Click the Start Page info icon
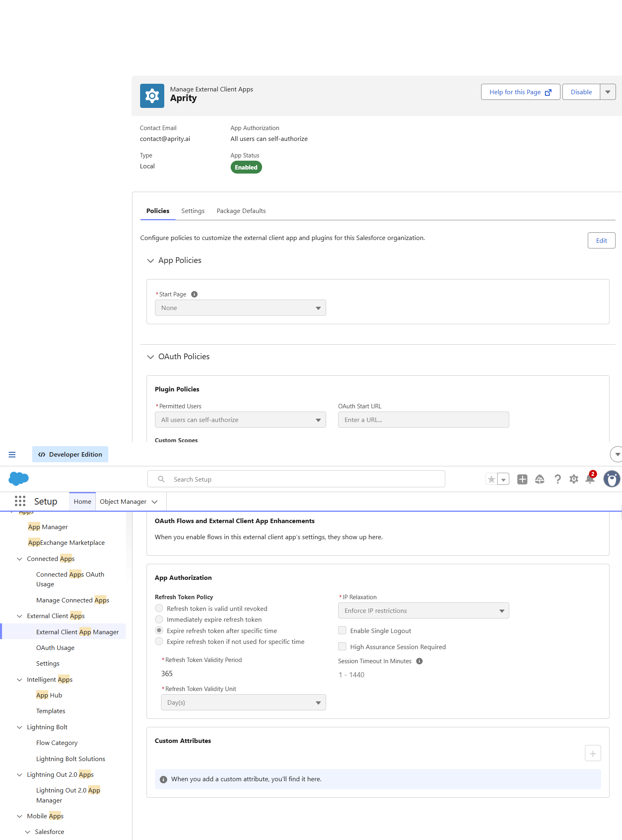Image resolution: width=622 pixels, height=840 pixels. (x=194, y=294)
